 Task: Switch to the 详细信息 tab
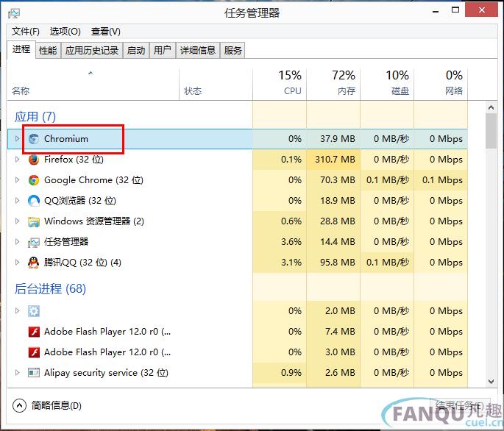198,51
